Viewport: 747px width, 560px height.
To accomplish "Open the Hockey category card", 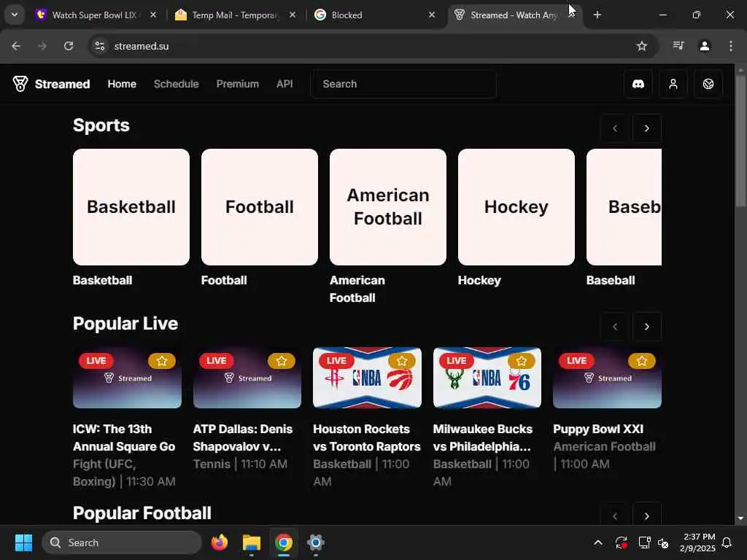I will pos(516,207).
